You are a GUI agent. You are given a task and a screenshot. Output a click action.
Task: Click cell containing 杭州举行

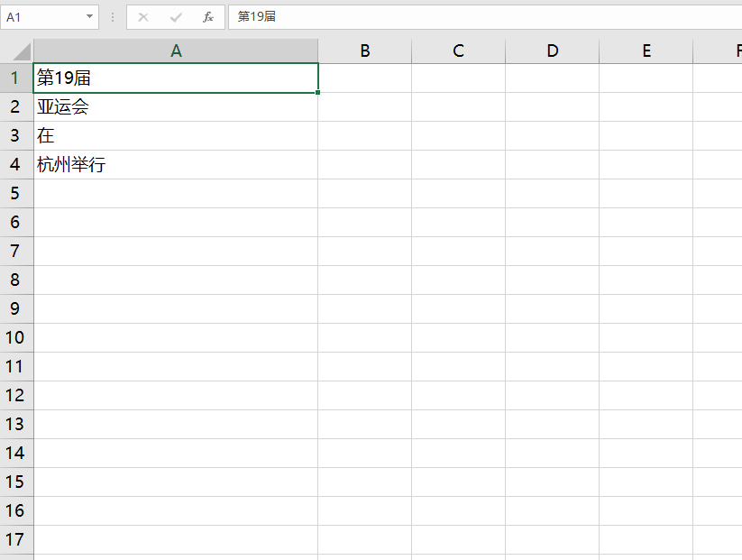[x=176, y=165]
